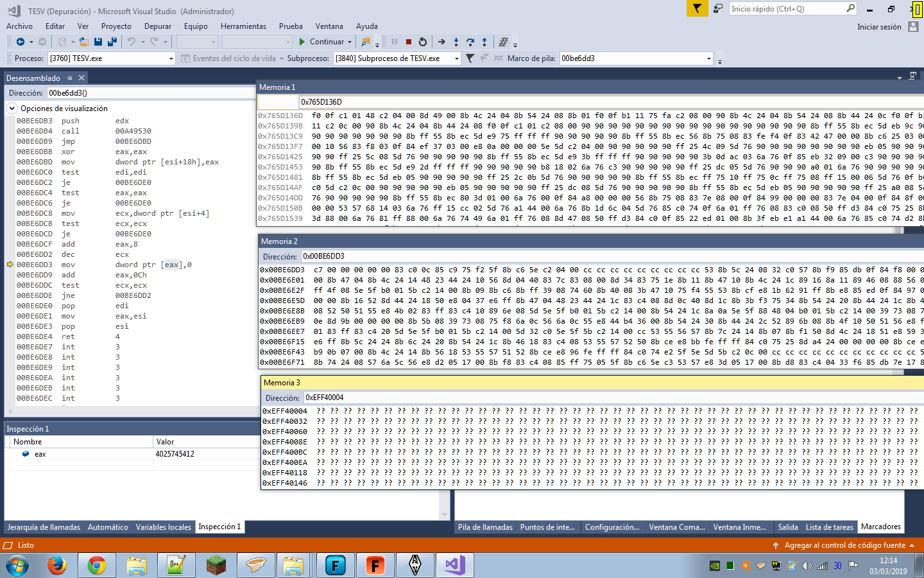
Task: Click the Visual Studio taskbar icon
Action: [x=455, y=566]
